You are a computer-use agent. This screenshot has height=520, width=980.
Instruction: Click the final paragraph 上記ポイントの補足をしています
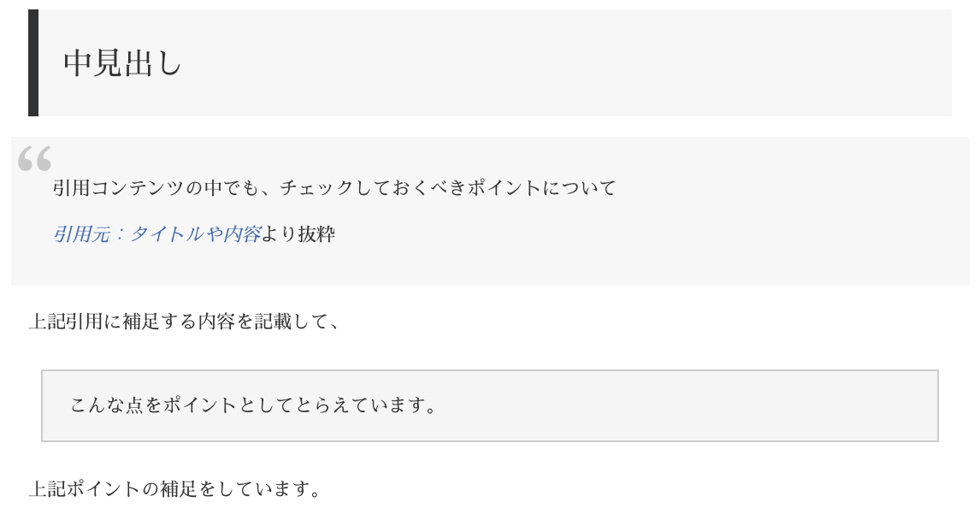click(174, 489)
